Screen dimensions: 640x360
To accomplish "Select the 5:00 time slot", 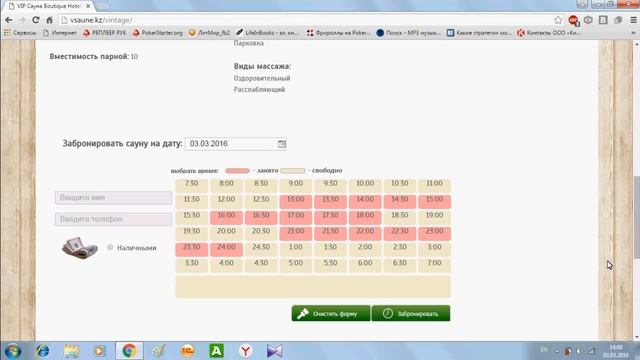I will click(296, 265).
